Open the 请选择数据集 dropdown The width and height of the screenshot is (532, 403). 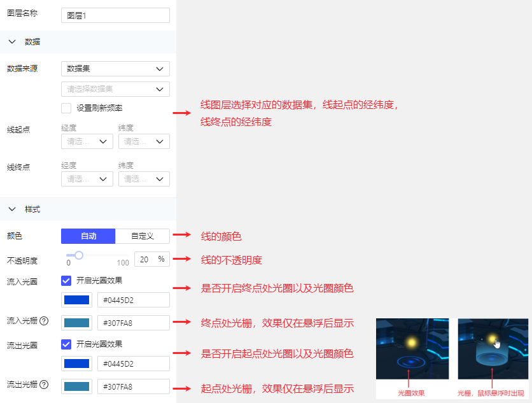[x=115, y=89]
